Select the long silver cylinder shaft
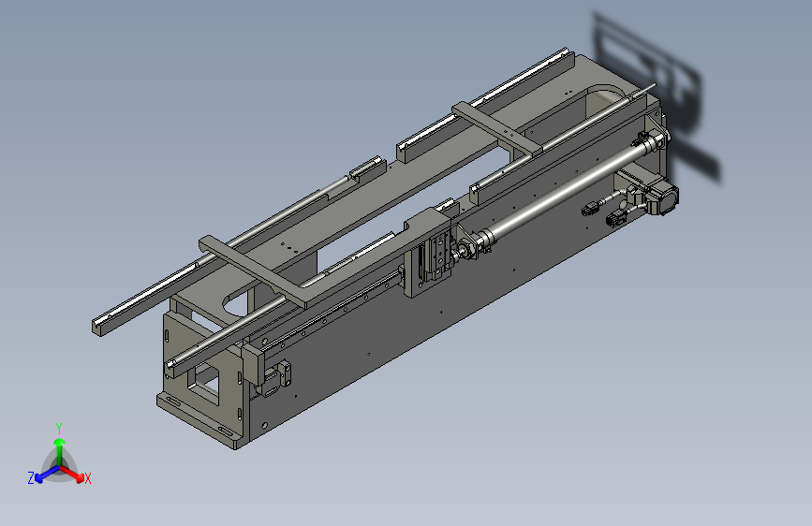Screen dimensions: 812x526 tap(566, 189)
